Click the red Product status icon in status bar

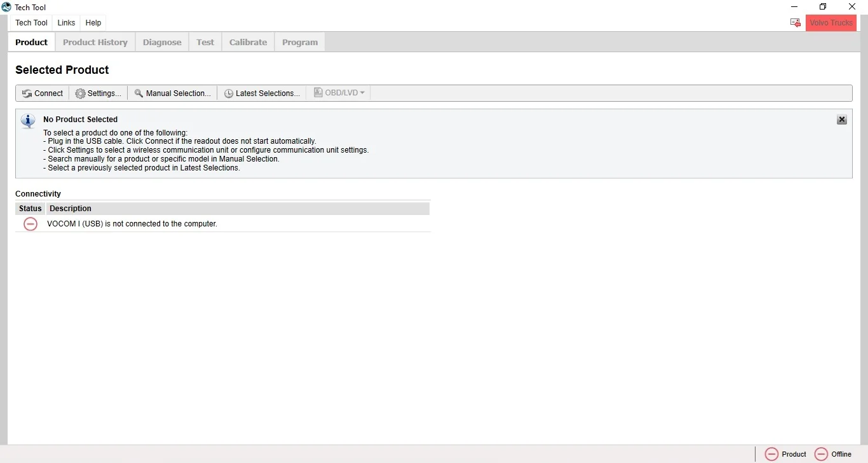tap(771, 454)
